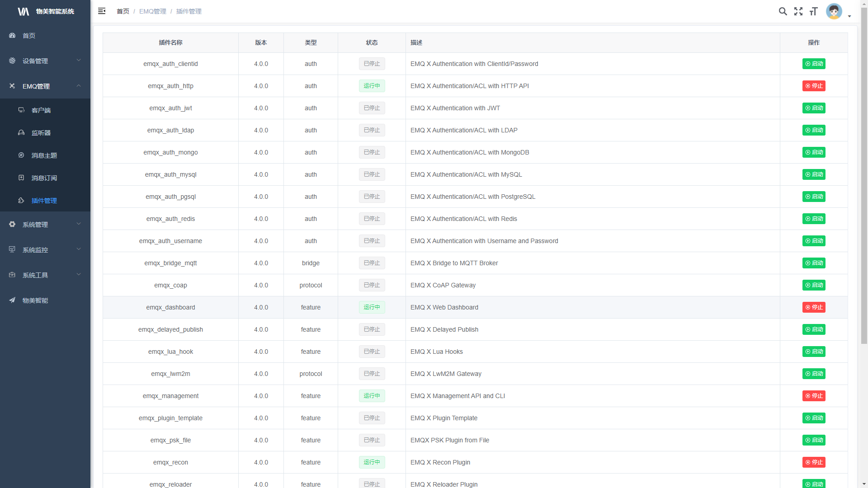Enter fullscreen mode via expand icon
Viewport: 868px width, 488px height.
[798, 11]
